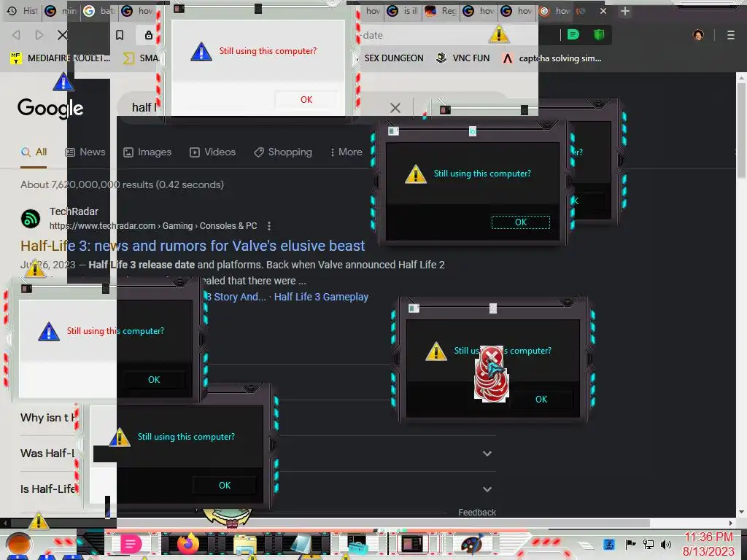Click the volume speaker tray icon
This screenshot has width=747, height=560.
pyautogui.click(x=666, y=544)
